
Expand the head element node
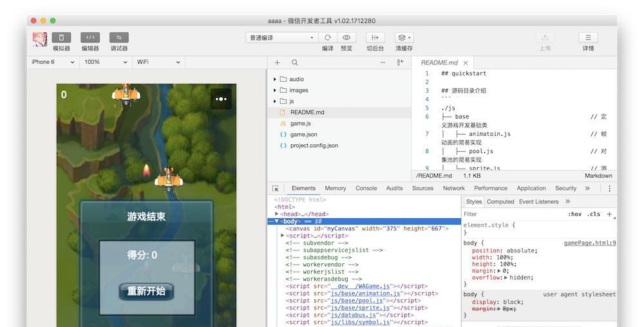coord(277,214)
